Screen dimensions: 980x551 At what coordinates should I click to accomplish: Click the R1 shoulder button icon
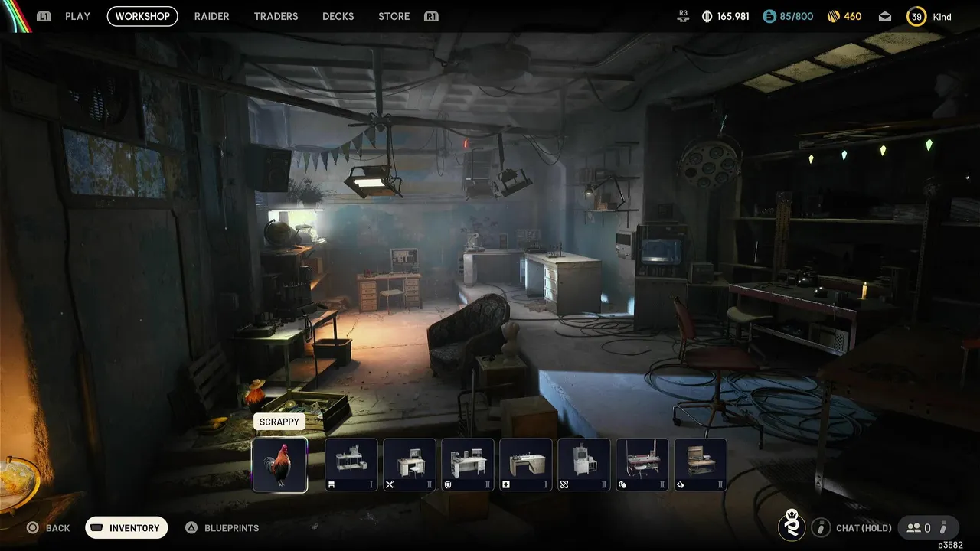click(x=431, y=16)
